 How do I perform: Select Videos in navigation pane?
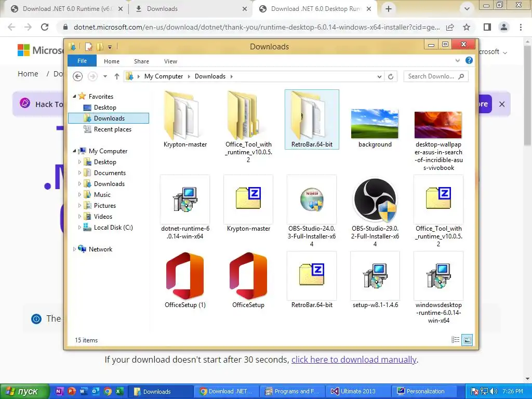click(x=103, y=217)
